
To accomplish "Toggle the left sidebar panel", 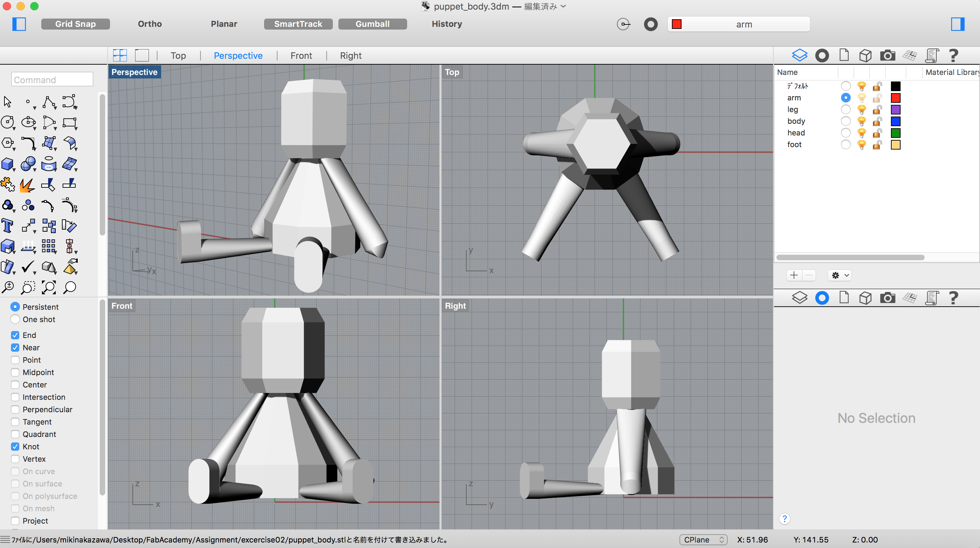I will pyautogui.click(x=19, y=24).
